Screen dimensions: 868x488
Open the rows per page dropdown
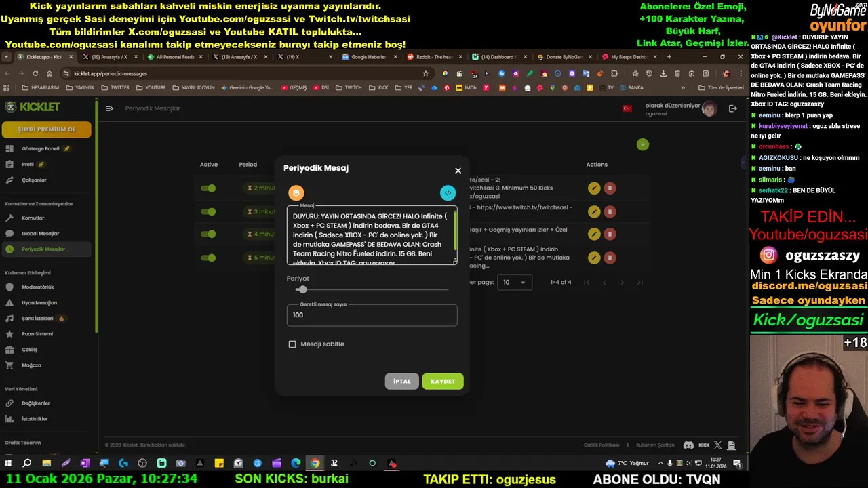point(515,282)
